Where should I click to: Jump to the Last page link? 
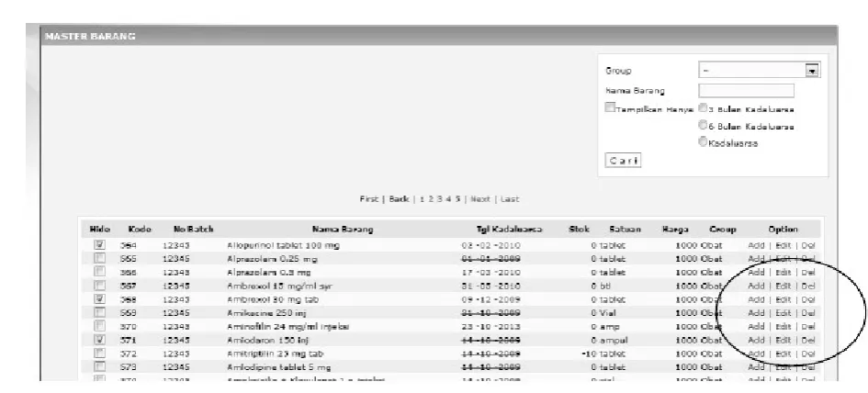pos(510,199)
